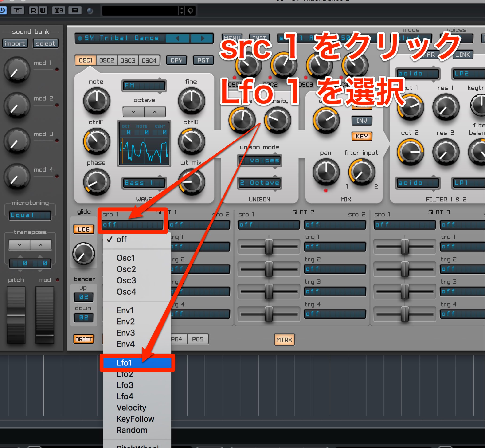This screenshot has height=448, width=485.
Task: Select the OSC3 tab
Action: tap(128, 60)
